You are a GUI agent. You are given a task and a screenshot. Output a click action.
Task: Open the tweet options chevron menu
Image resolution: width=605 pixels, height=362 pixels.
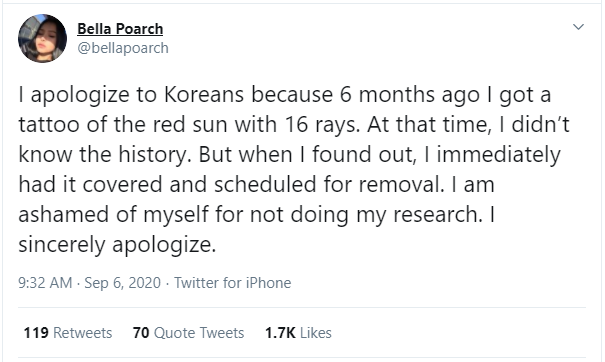[x=578, y=27]
